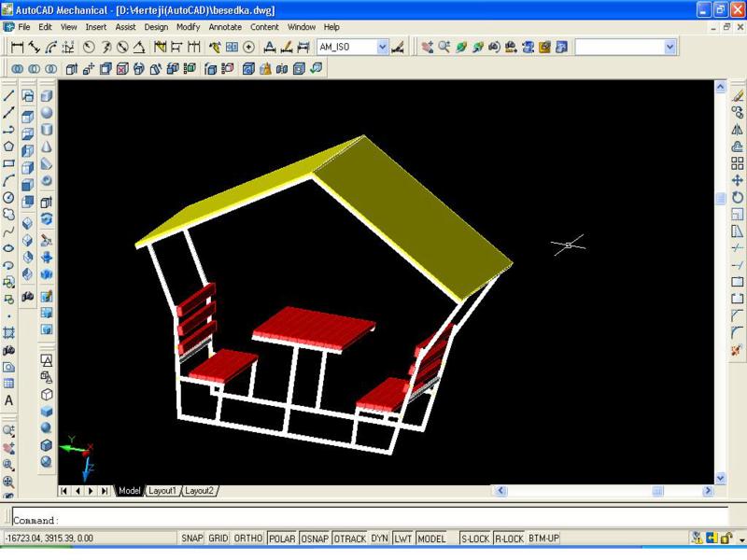Open the Annotate menu
Screen dimensions: 747x560
coord(224,27)
